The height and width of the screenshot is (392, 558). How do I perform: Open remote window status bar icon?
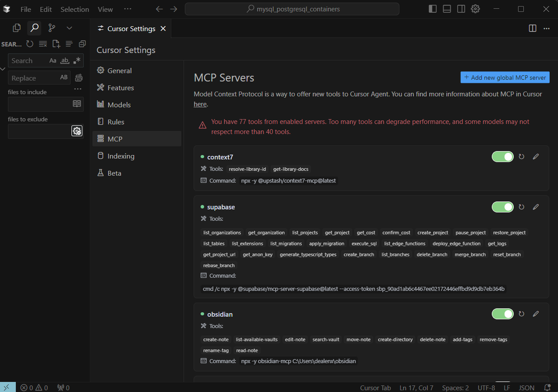[7, 388]
